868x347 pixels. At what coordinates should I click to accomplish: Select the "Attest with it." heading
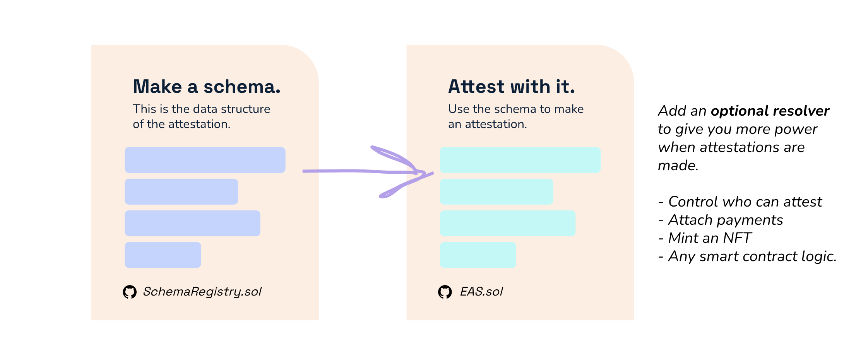[512, 87]
